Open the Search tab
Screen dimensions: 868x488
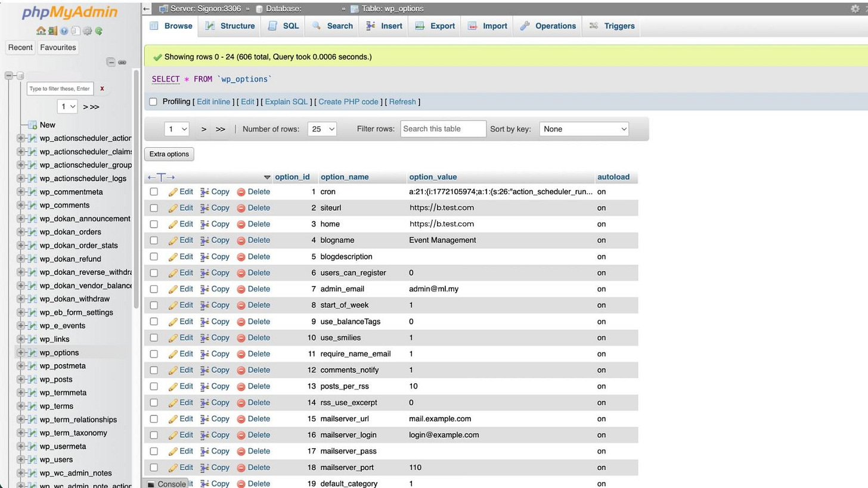coord(333,26)
